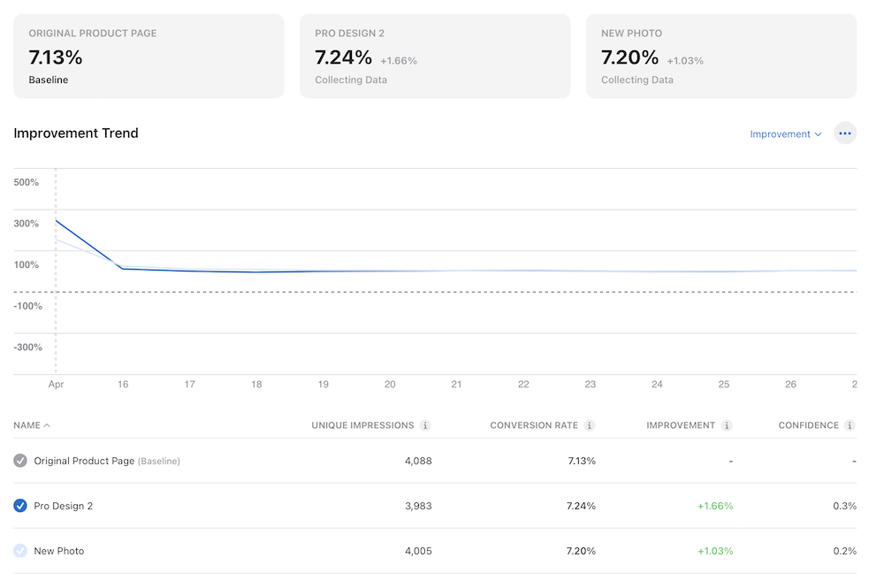The height and width of the screenshot is (588, 884).
Task: Switch to the Pro Design 2 summary card
Action: pos(435,54)
